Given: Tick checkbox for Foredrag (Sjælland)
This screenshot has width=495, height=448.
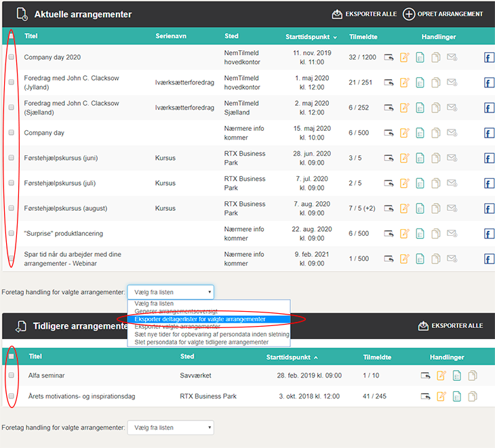Looking at the screenshot, I should 12,107.
